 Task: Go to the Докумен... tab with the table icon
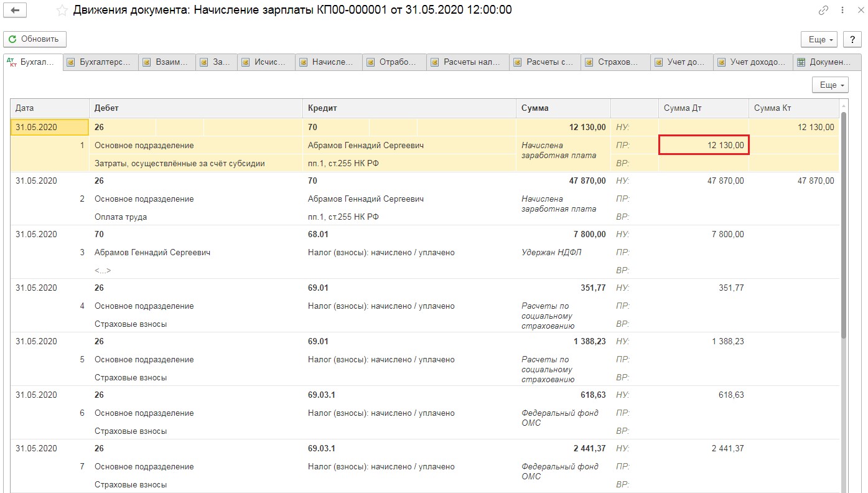(824, 62)
